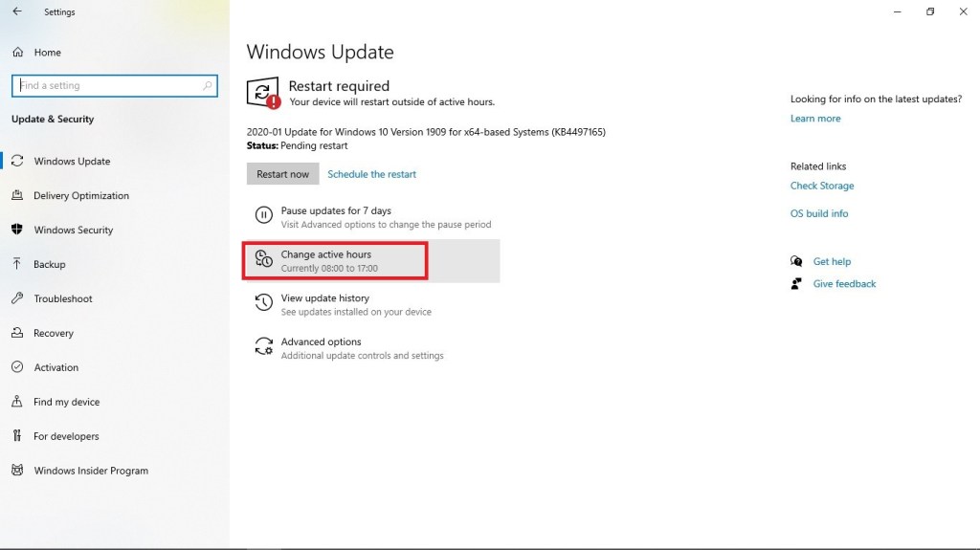Open the Backup settings page

(x=50, y=265)
